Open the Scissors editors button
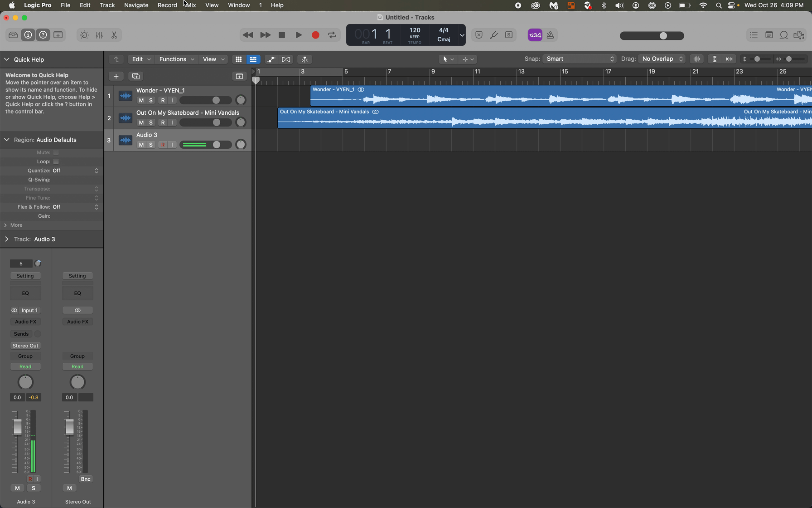 pos(114,35)
